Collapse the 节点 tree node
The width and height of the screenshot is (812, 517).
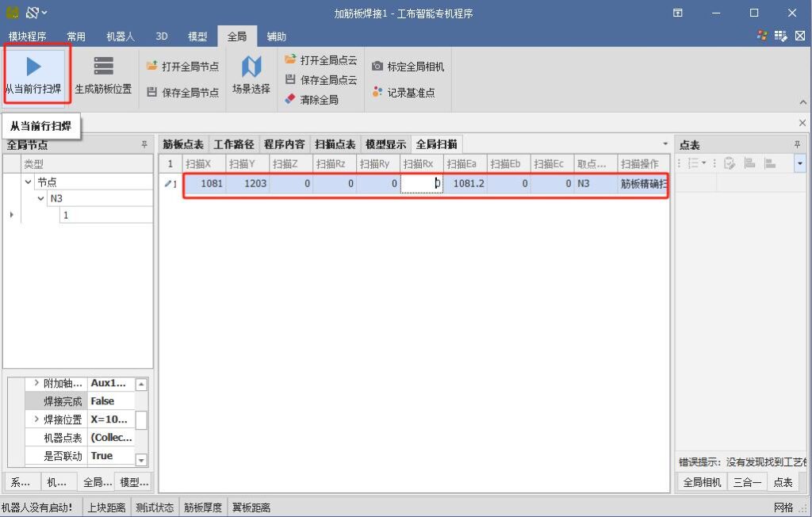click(29, 182)
